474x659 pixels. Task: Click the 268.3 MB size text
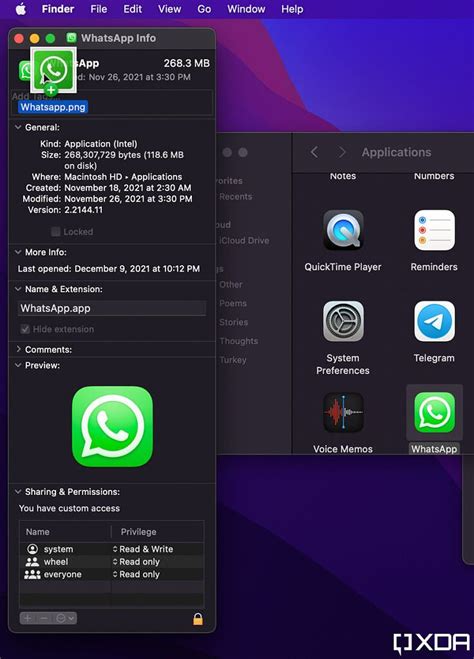(187, 63)
